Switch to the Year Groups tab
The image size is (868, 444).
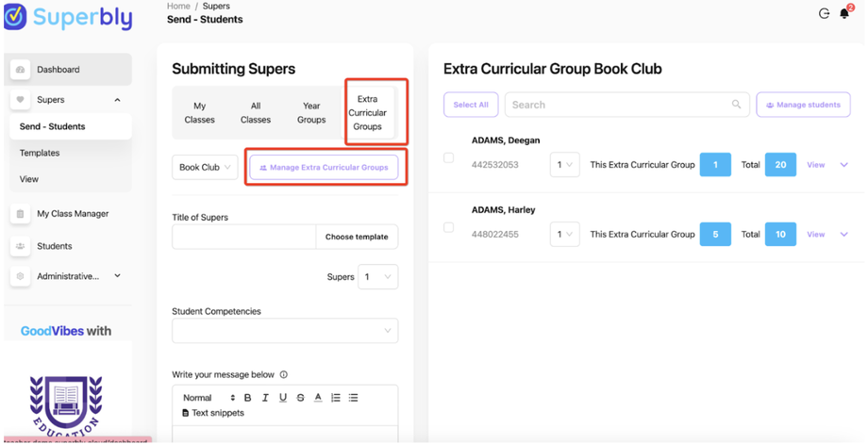point(311,113)
